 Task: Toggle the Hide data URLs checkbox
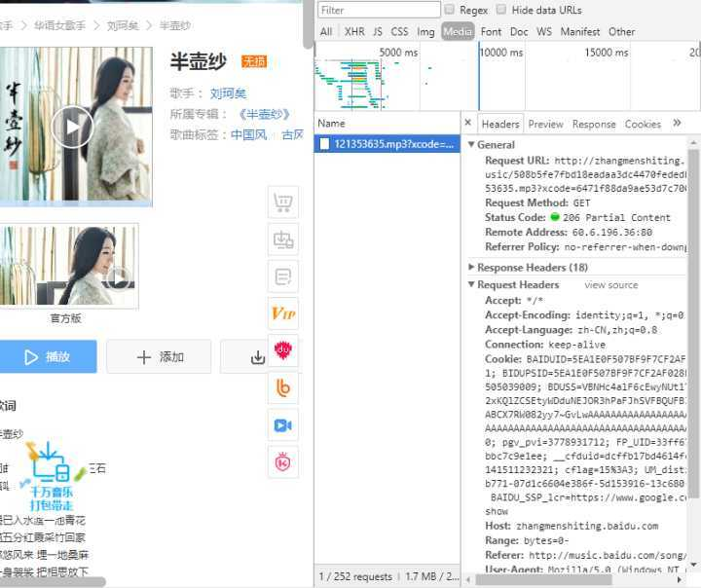pos(501,10)
